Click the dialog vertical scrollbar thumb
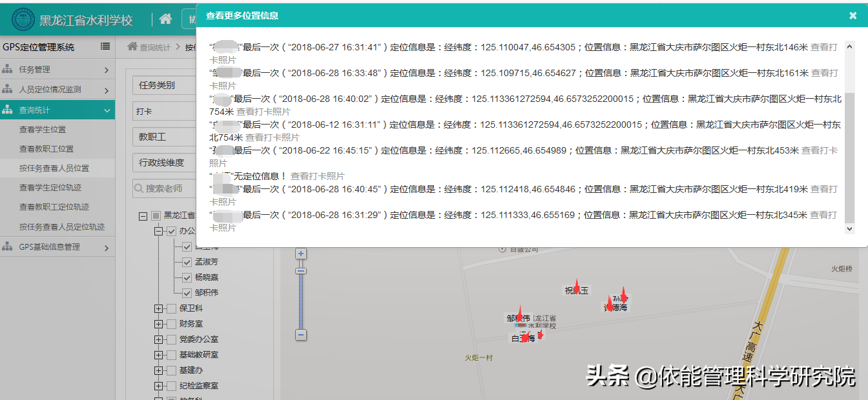The width and height of the screenshot is (868, 400). coord(849,157)
